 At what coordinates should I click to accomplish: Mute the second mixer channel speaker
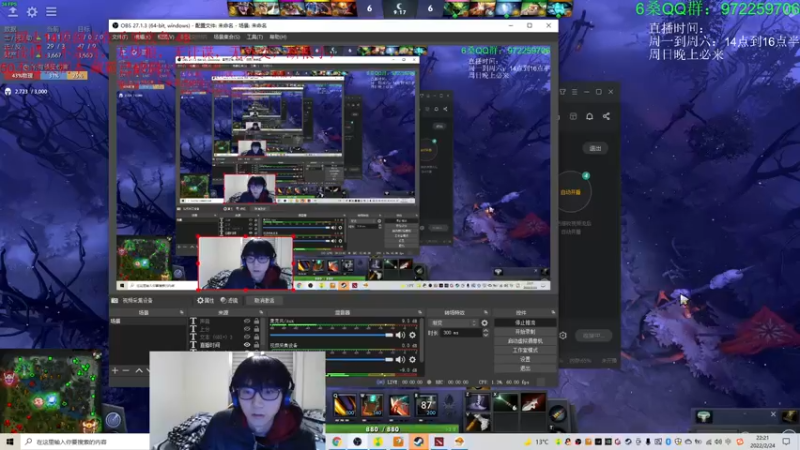click(400, 360)
